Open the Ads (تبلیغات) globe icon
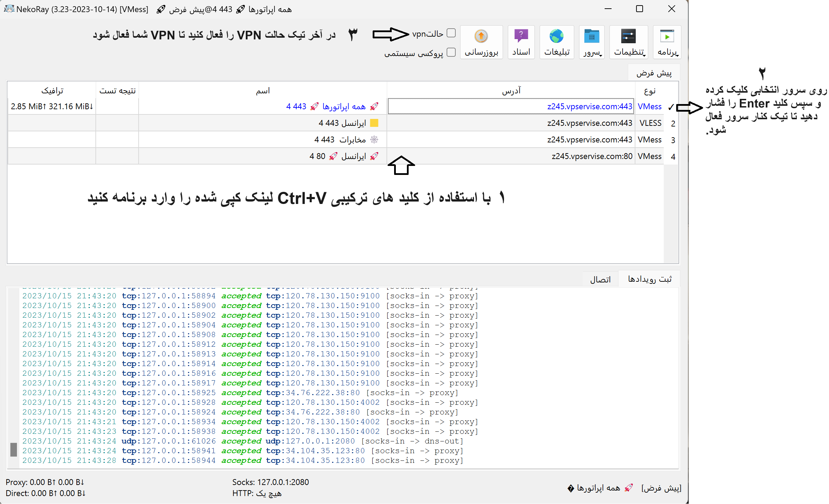829x504 pixels. [557, 37]
